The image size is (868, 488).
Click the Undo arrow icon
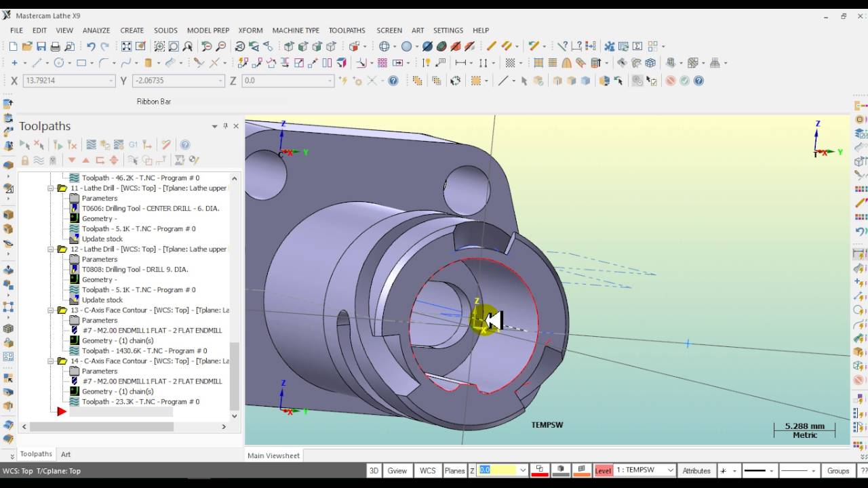(x=91, y=47)
